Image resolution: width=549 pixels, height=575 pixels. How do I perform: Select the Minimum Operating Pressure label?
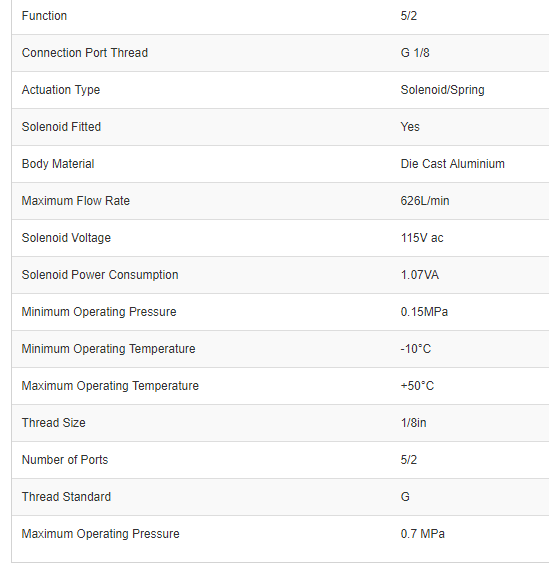coord(99,312)
